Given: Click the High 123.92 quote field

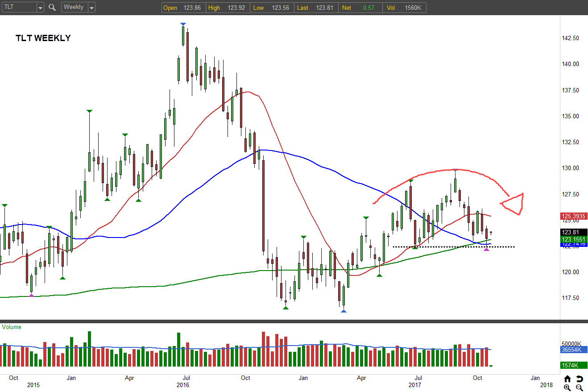Looking at the screenshot, I should pyautogui.click(x=228, y=8).
